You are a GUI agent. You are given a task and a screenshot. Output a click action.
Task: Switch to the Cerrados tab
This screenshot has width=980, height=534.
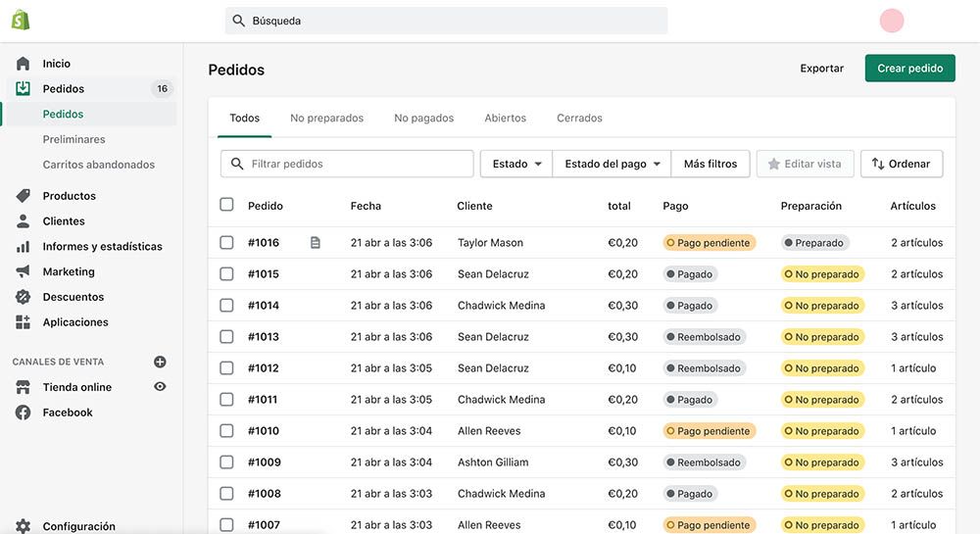pyautogui.click(x=579, y=118)
